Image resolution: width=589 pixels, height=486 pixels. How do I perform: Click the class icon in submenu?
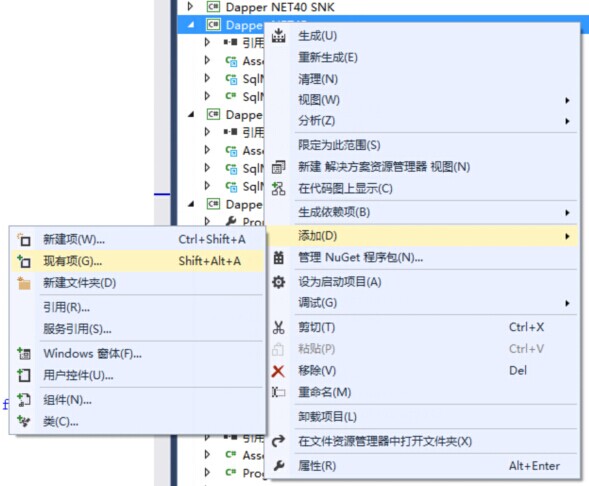24,421
